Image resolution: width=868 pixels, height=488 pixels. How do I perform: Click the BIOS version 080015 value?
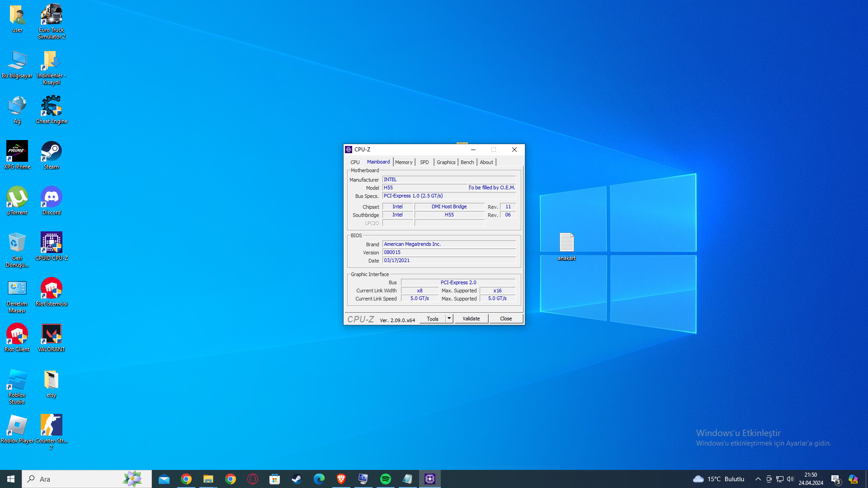click(449, 252)
